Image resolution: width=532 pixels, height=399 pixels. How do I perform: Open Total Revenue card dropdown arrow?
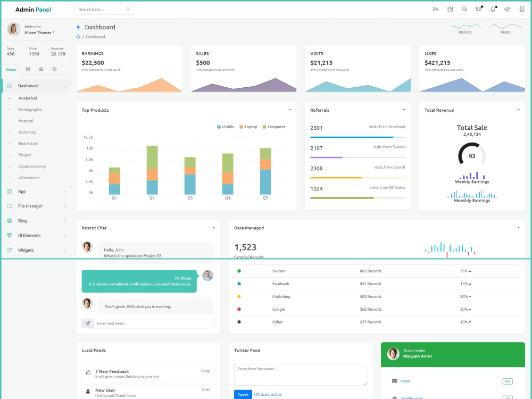pos(518,110)
